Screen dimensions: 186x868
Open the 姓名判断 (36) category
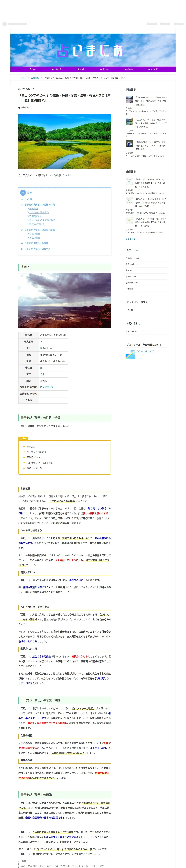(132, 283)
